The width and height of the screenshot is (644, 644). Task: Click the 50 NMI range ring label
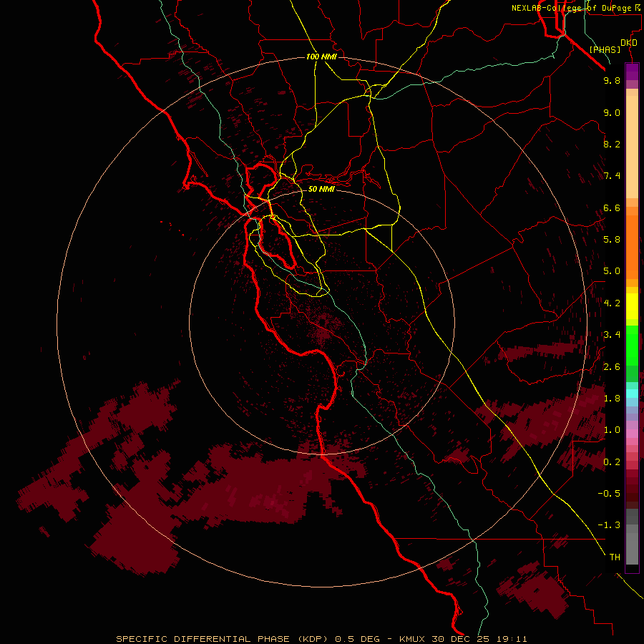pos(321,189)
